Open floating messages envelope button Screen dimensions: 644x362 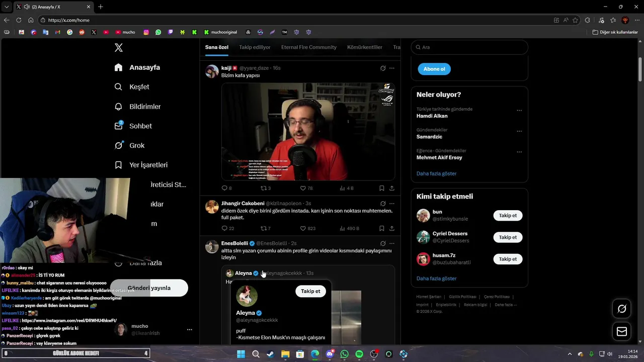point(622,332)
